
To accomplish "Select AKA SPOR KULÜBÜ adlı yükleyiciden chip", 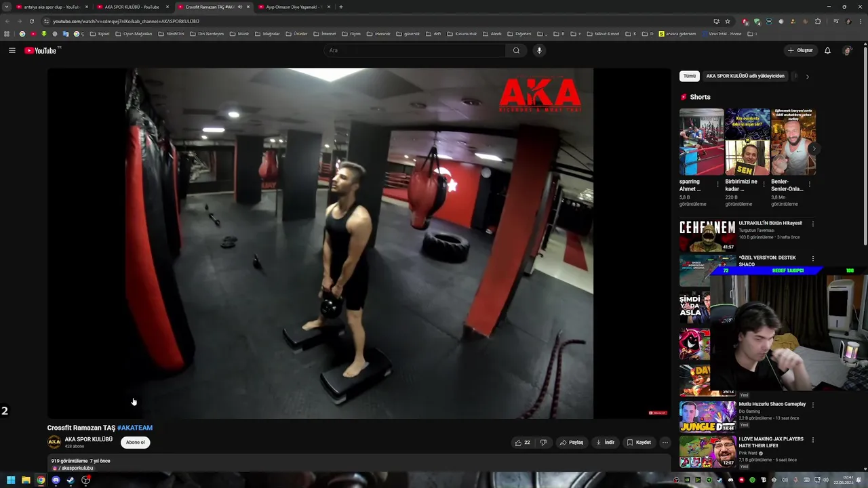I will point(745,76).
